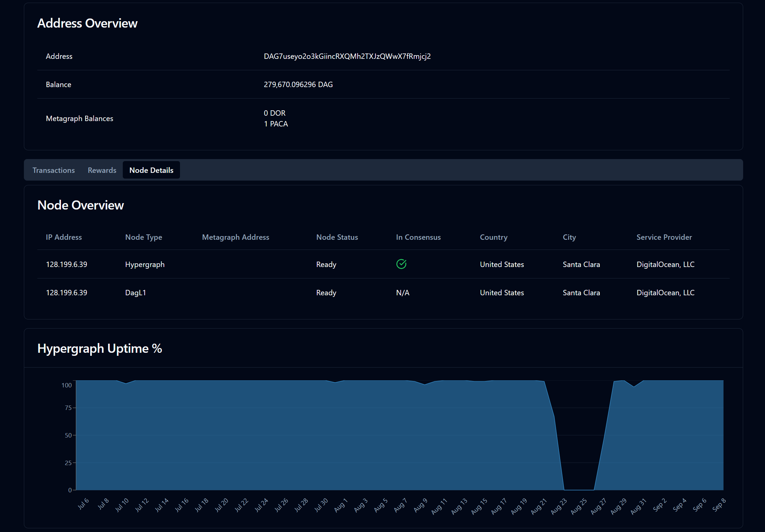Viewport: 765px width, 532px height.
Task: Click the Node Status column header
Action: click(337, 237)
